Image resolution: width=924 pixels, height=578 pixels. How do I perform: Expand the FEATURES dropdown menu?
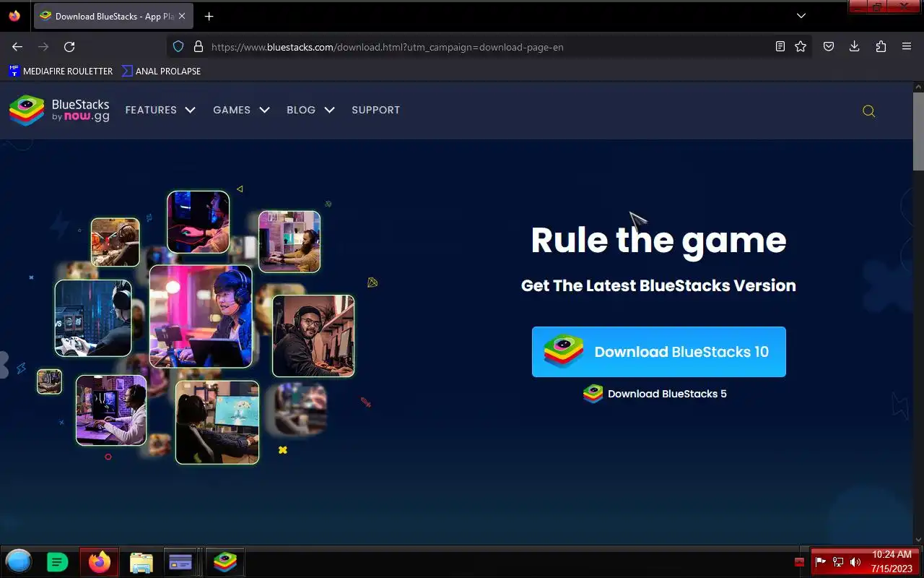click(x=160, y=110)
